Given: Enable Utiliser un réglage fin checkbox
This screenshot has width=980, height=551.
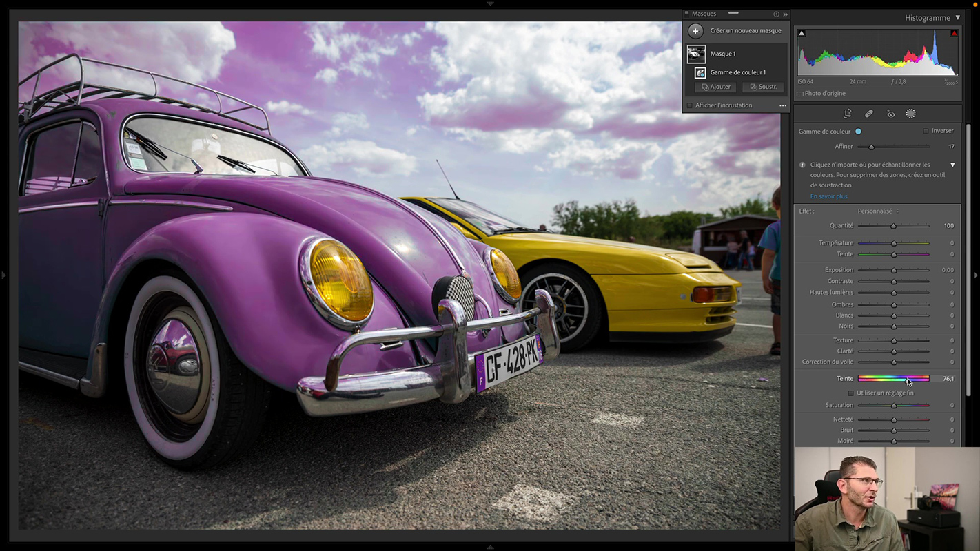Looking at the screenshot, I should [850, 393].
